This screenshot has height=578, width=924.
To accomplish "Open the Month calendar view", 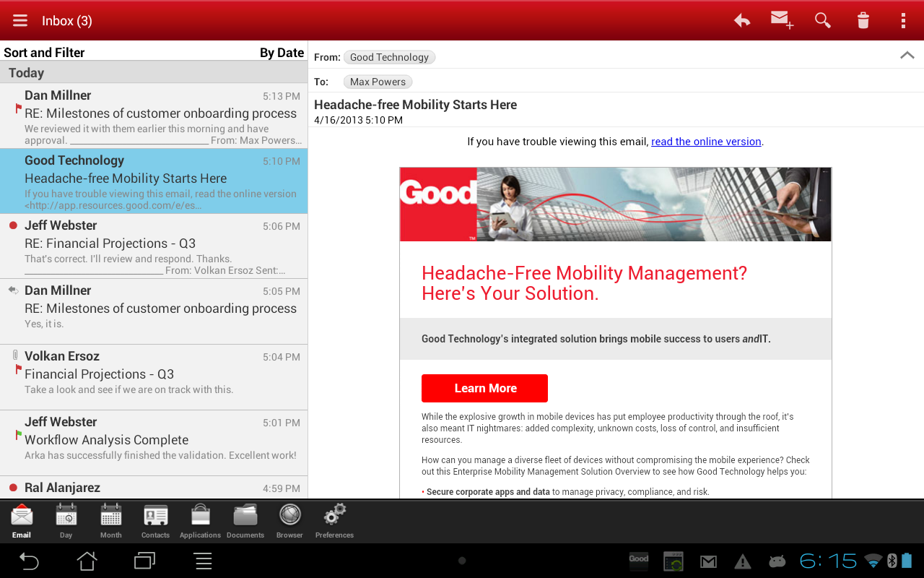I will pyautogui.click(x=111, y=521).
